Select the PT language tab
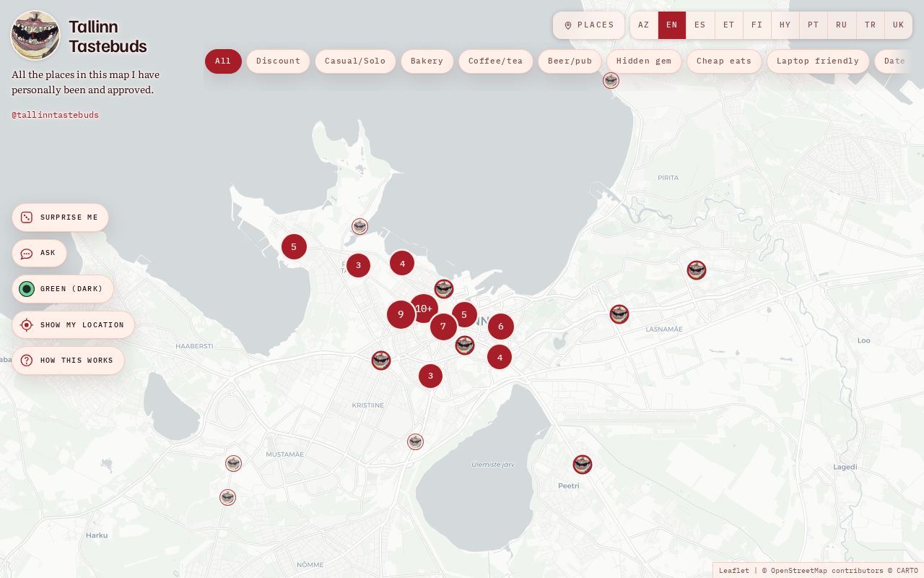Viewport: 924px width, 578px height. (x=814, y=25)
